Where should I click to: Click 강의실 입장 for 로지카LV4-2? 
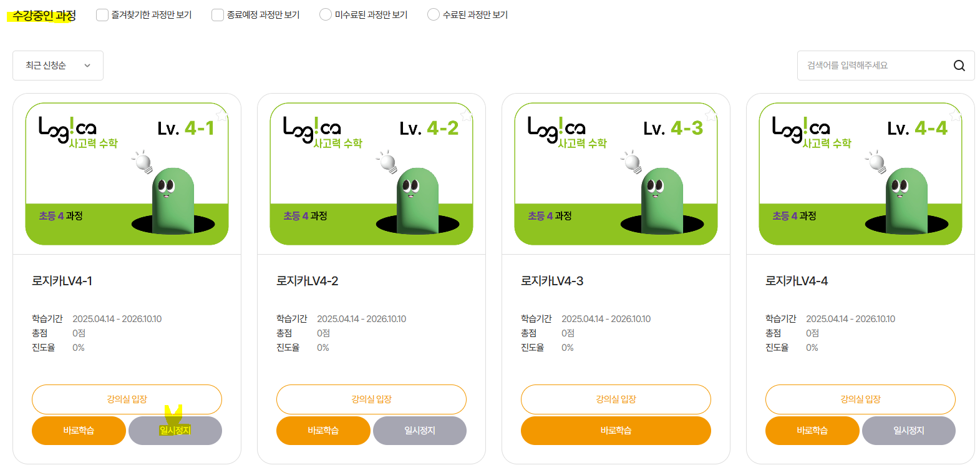371,399
